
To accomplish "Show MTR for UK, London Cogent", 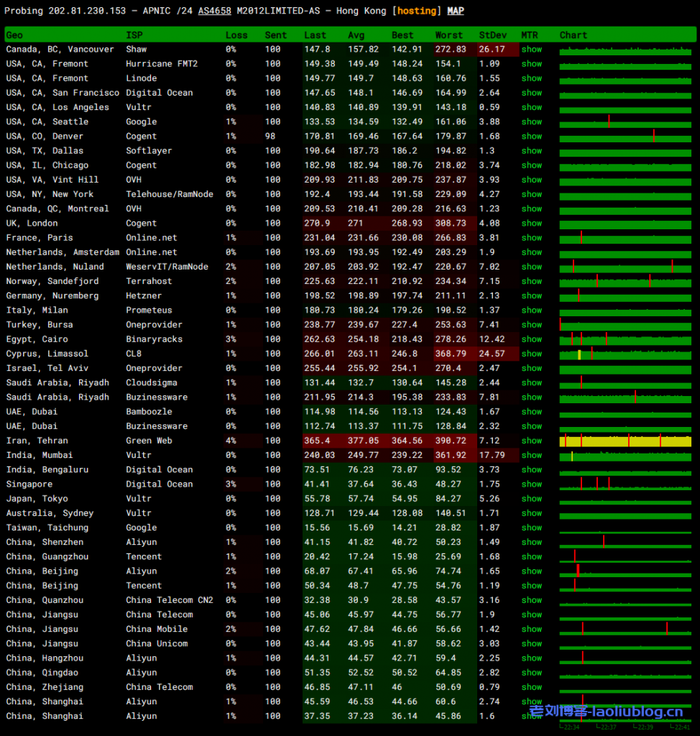I will tap(532, 224).
